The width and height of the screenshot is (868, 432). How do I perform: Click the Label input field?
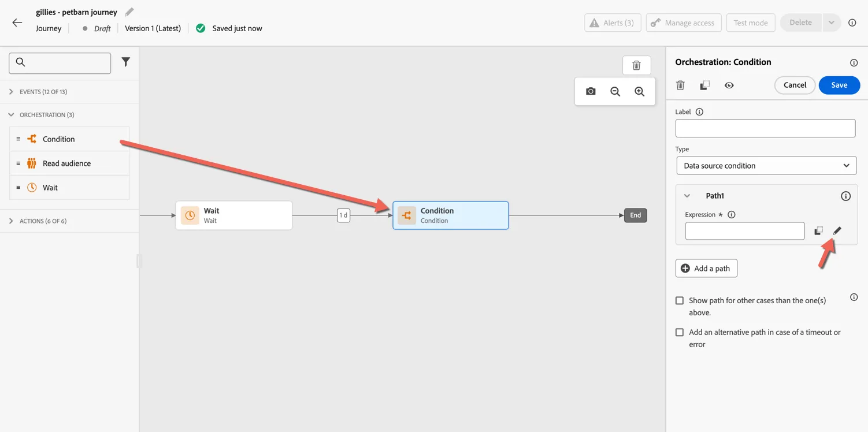(x=765, y=128)
